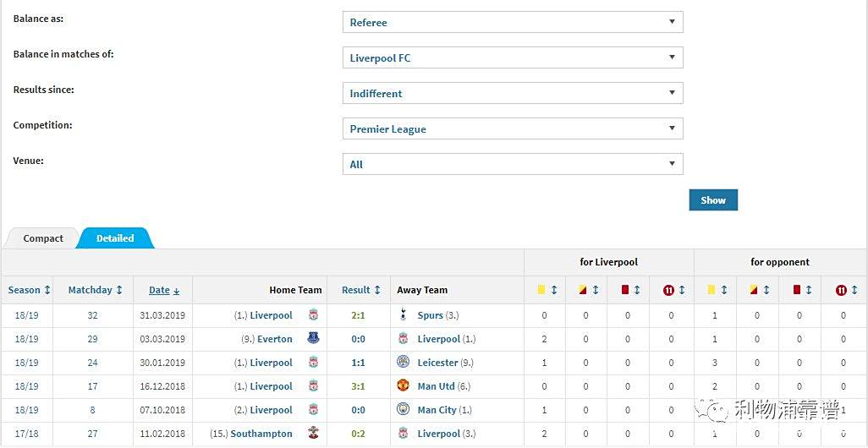Click the Man Utd club crest icon

pyautogui.click(x=403, y=385)
